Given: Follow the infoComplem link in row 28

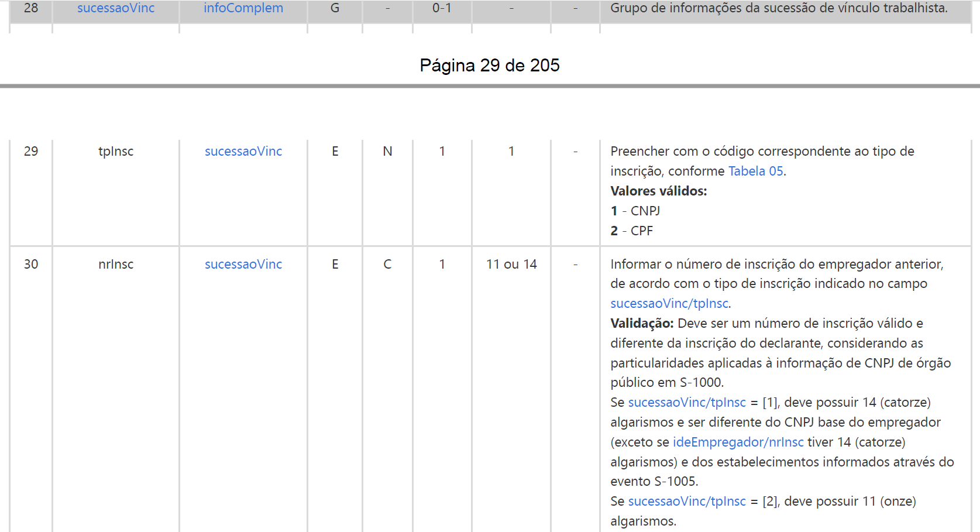Looking at the screenshot, I should pos(243,8).
